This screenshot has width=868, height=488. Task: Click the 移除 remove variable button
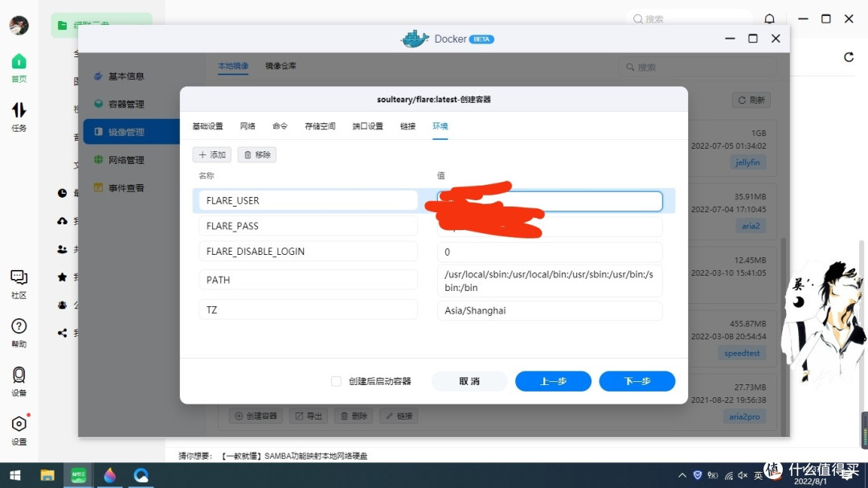click(x=257, y=154)
